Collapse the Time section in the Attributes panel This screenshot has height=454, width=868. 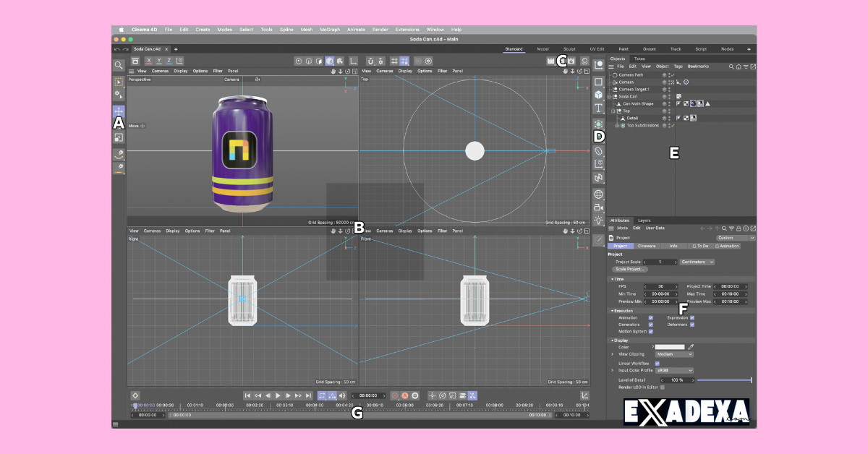click(612, 279)
